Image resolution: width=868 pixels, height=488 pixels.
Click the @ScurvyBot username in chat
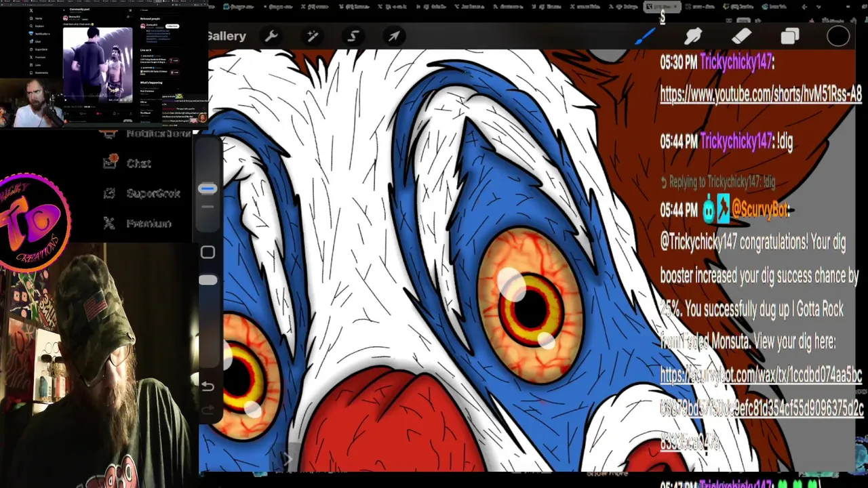760,210
